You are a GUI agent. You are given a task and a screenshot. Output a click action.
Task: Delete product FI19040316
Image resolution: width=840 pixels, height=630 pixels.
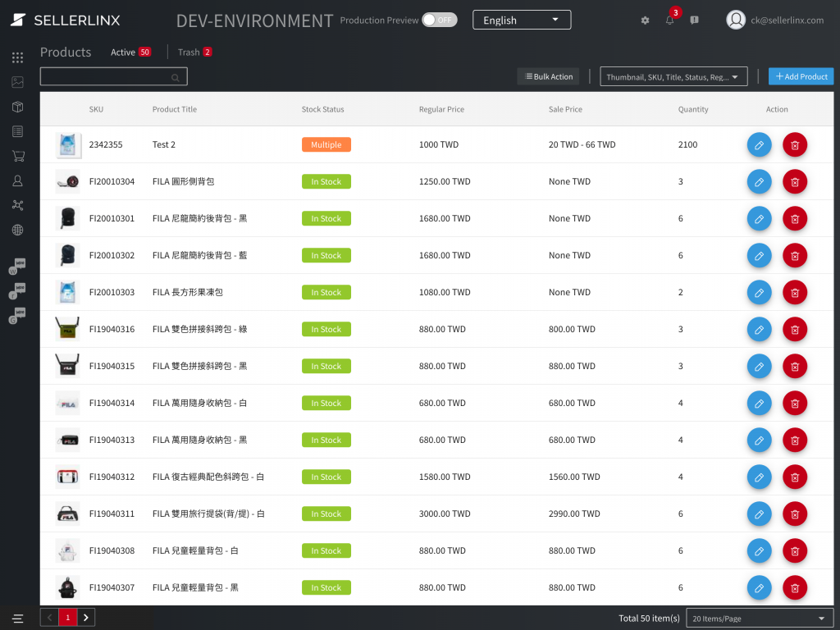(795, 330)
